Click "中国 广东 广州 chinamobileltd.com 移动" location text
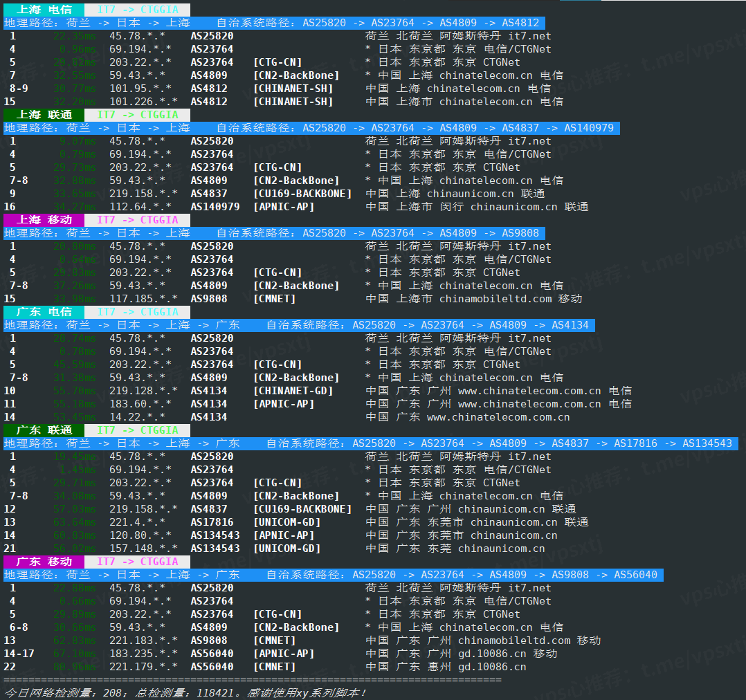 point(483,641)
